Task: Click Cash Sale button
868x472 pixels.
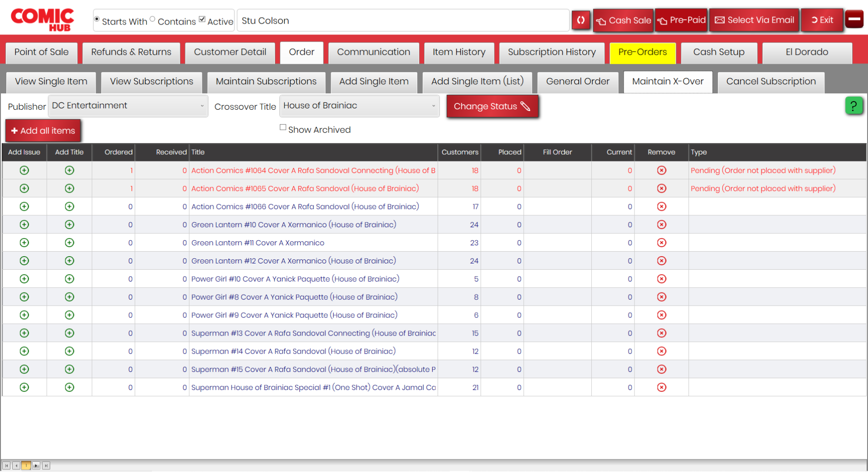Action: click(624, 20)
